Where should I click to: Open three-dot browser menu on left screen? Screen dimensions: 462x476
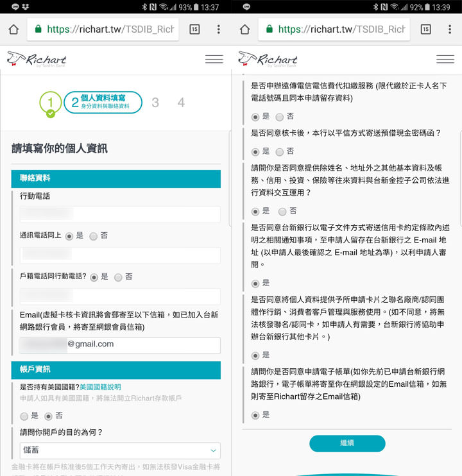[x=219, y=29]
